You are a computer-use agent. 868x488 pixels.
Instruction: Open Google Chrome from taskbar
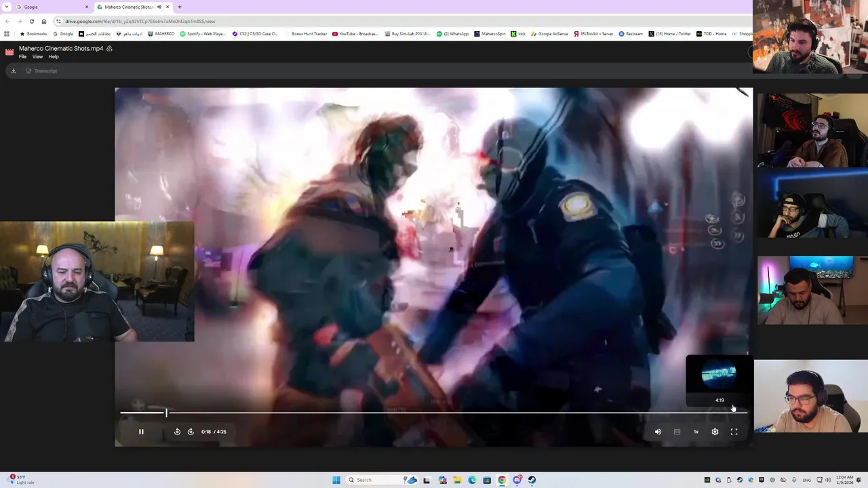coord(502,480)
